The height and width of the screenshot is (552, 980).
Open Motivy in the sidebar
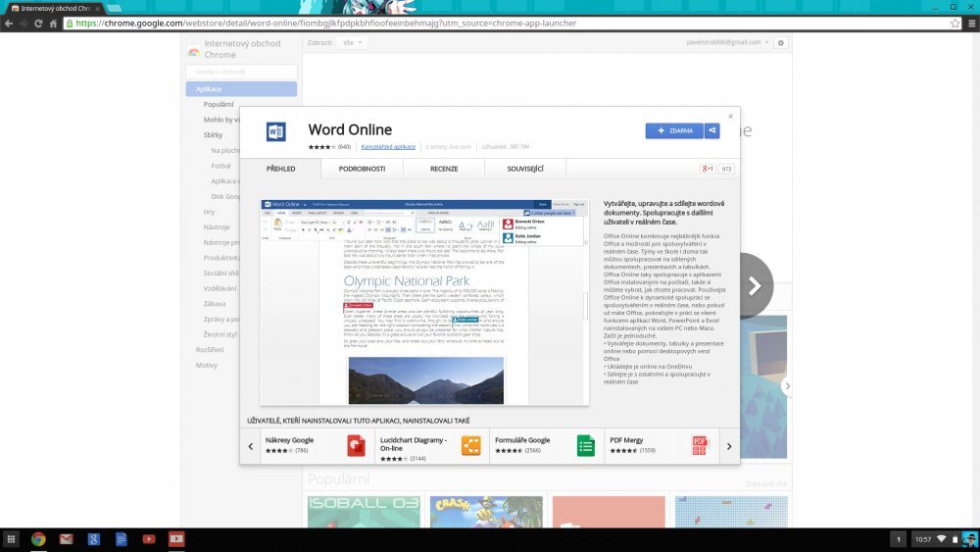[x=206, y=365]
